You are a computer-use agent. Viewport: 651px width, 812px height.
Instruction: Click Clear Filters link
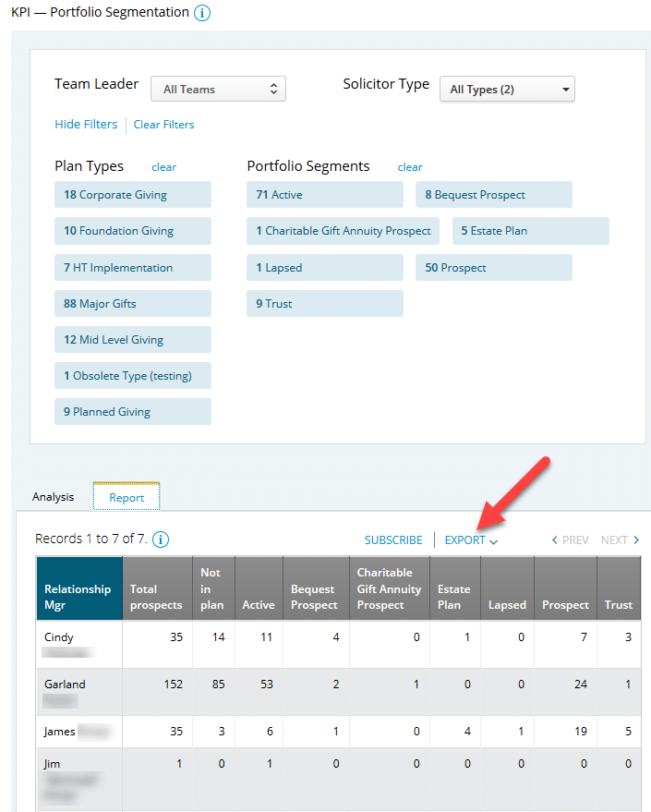point(163,125)
